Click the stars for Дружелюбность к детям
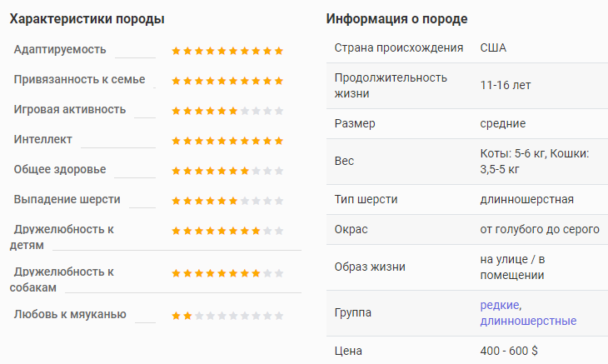 (227, 231)
